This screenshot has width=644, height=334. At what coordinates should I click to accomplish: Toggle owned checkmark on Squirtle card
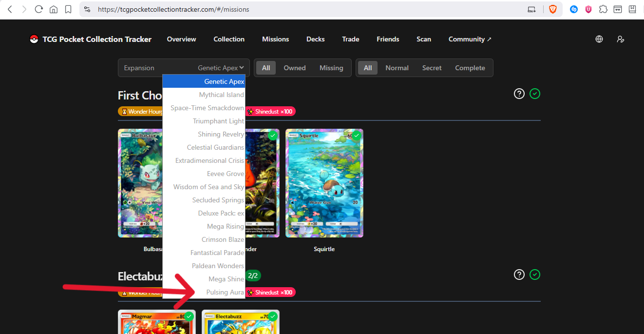tap(357, 136)
